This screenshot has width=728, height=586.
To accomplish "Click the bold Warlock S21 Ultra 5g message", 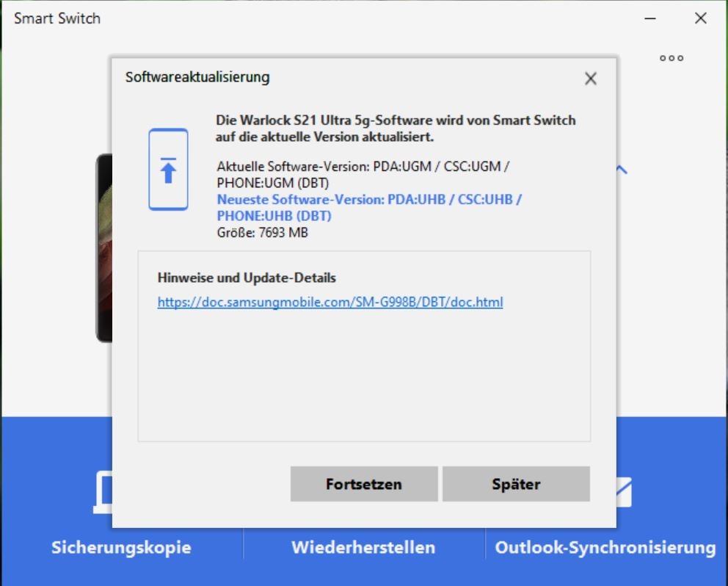I will [396, 129].
